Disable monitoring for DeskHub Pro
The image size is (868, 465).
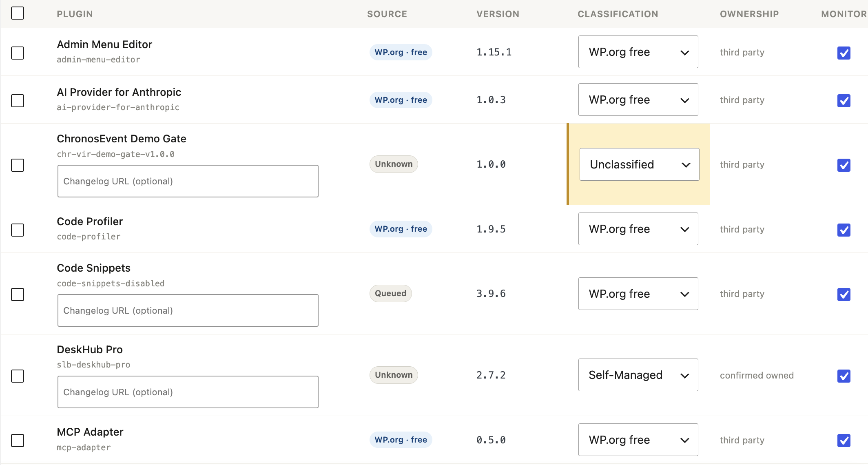click(x=844, y=376)
